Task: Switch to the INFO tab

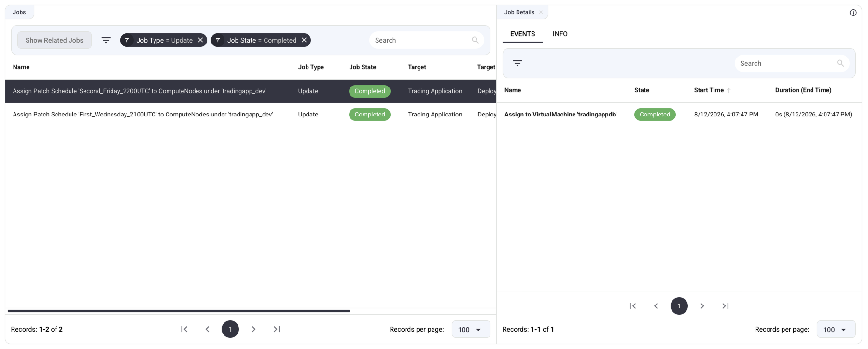Action: pos(560,34)
